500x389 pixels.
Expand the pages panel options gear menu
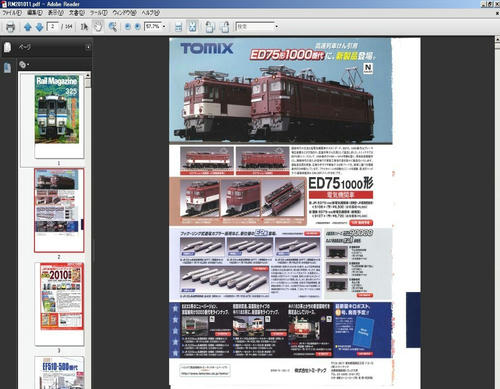(24, 64)
